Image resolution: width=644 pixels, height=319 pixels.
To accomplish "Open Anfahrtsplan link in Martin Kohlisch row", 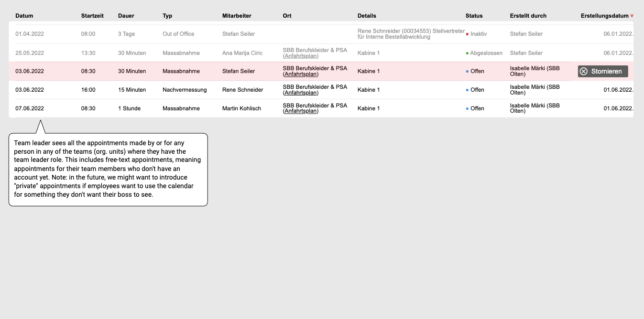I will coord(300,111).
